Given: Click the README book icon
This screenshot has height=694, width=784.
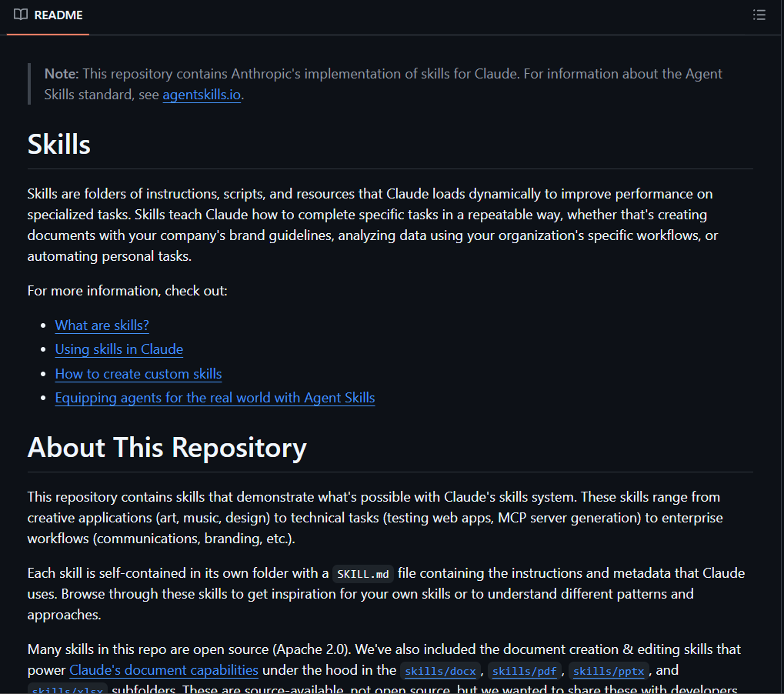Looking at the screenshot, I should [x=21, y=15].
